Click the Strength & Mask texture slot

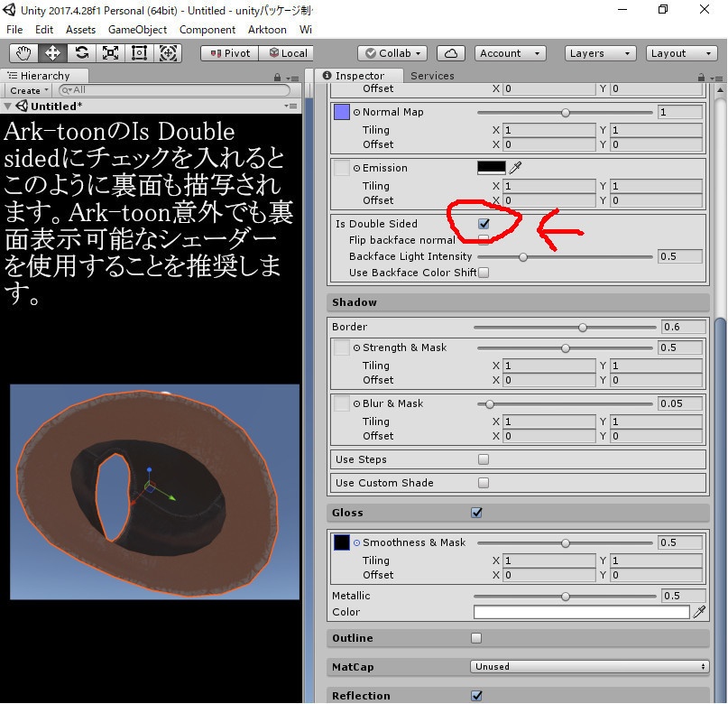(342, 347)
